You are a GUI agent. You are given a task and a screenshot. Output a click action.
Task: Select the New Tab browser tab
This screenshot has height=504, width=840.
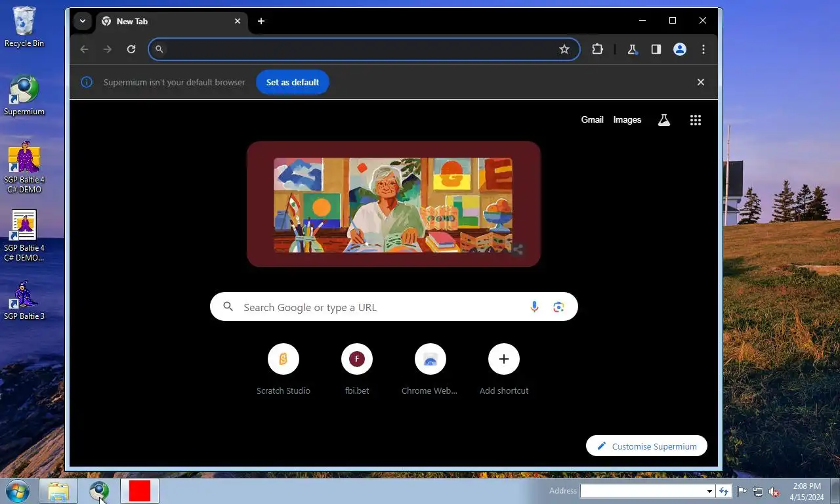tap(172, 21)
